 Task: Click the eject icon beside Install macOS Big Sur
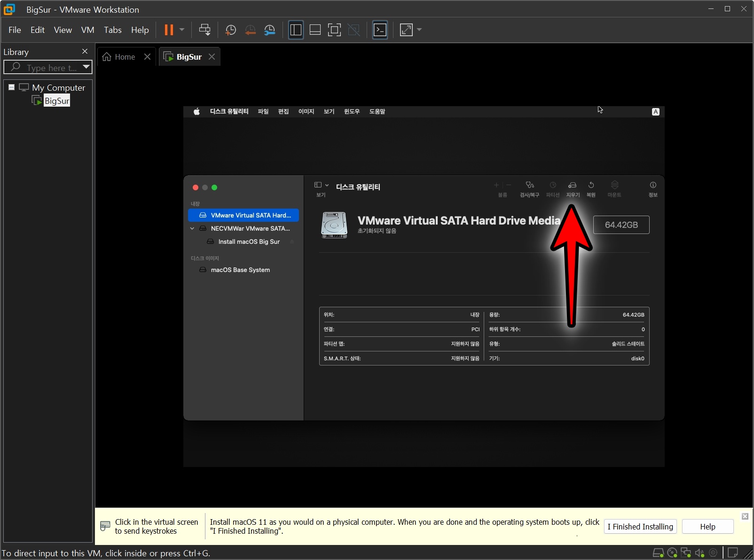tap(292, 241)
